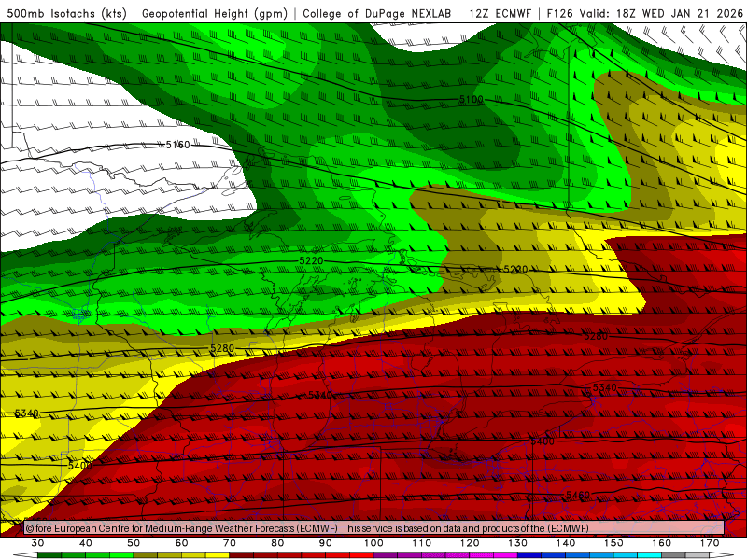Click the 'Geopotential Height (gpm)' header label
The image size is (747, 560).
pyautogui.click(x=215, y=13)
